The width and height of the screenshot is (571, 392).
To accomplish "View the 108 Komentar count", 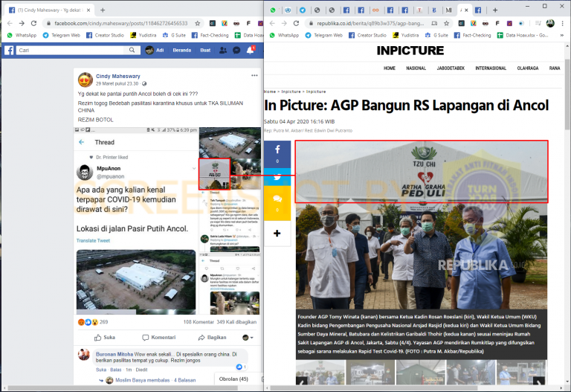I will click(x=199, y=322).
